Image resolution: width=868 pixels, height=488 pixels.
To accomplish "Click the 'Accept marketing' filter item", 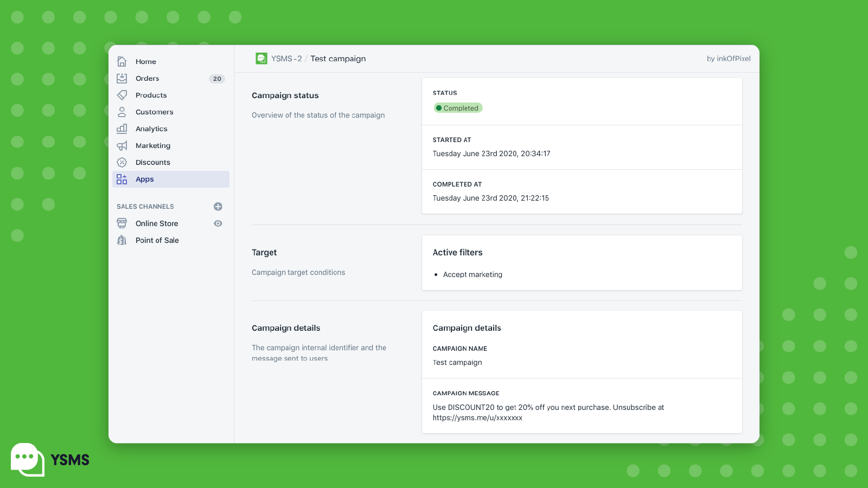I will [x=473, y=274].
